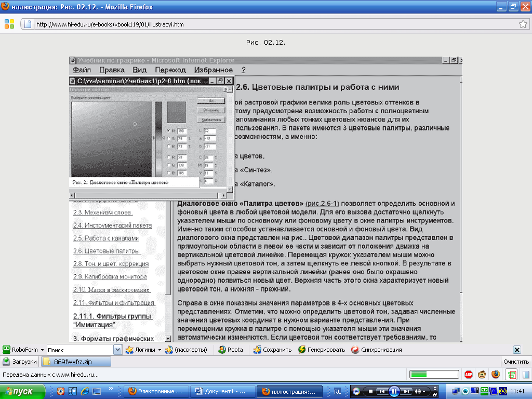This screenshot has width=532, height=399.
Task: Click the media toolbar restore button
Action: (x=435, y=395)
